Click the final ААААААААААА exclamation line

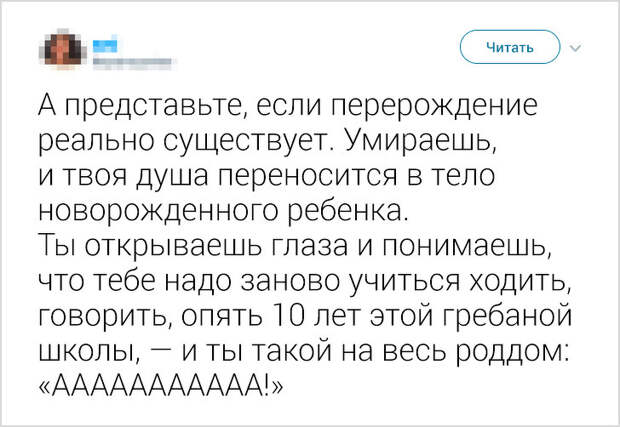161,383
